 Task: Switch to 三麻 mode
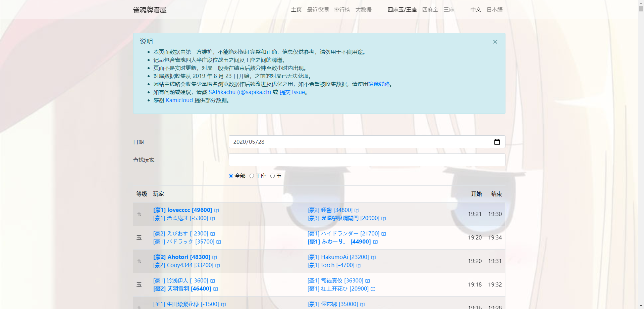[x=449, y=10]
